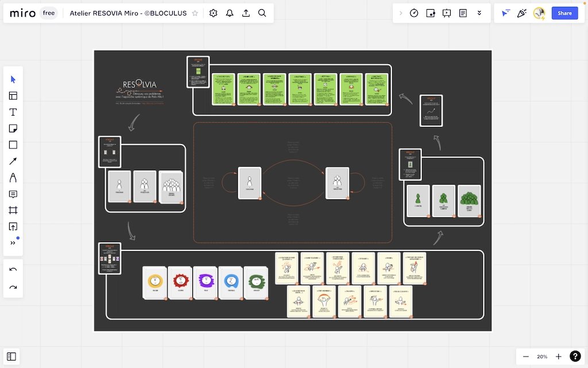588x368 pixels.
Task: Select the red emotion face card
Action: coord(180,283)
